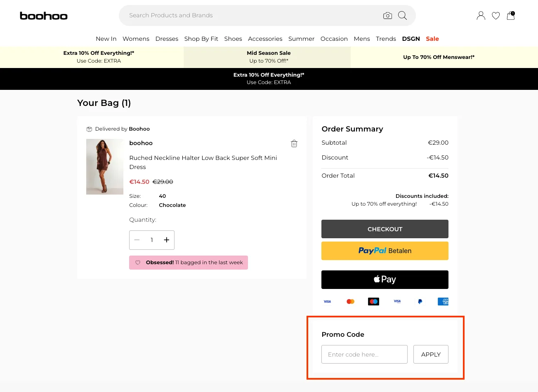Click the Mastercard payment icon
The height and width of the screenshot is (392, 538).
point(350,302)
